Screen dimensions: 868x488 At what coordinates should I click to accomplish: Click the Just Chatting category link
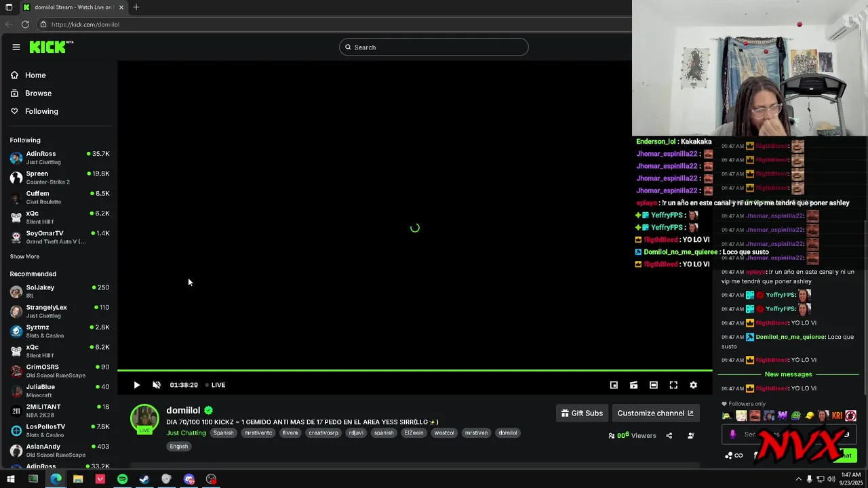point(186,433)
